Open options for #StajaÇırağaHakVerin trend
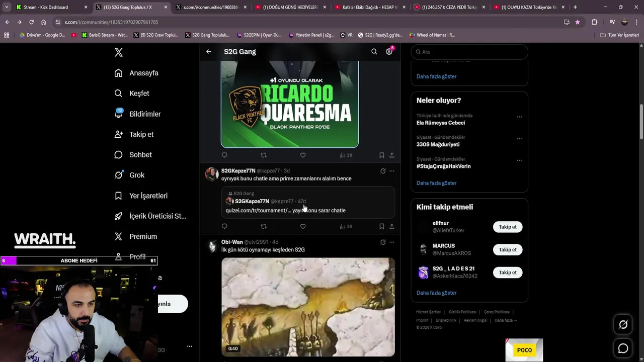The width and height of the screenshot is (644, 362). point(519,160)
